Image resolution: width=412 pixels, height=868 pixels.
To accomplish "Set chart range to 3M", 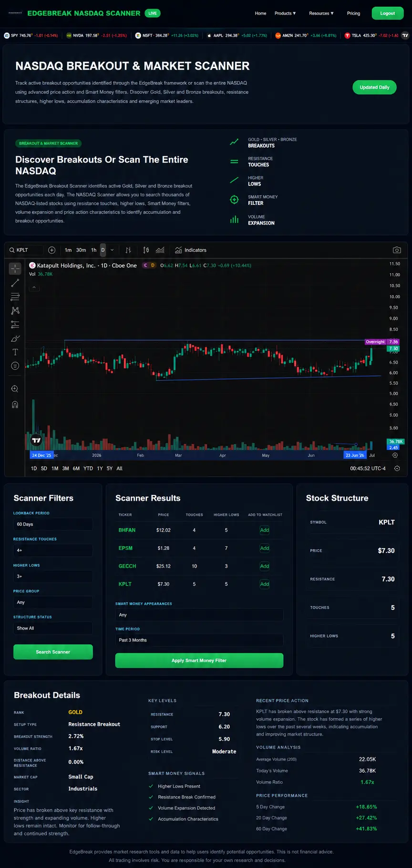I will [65, 469].
